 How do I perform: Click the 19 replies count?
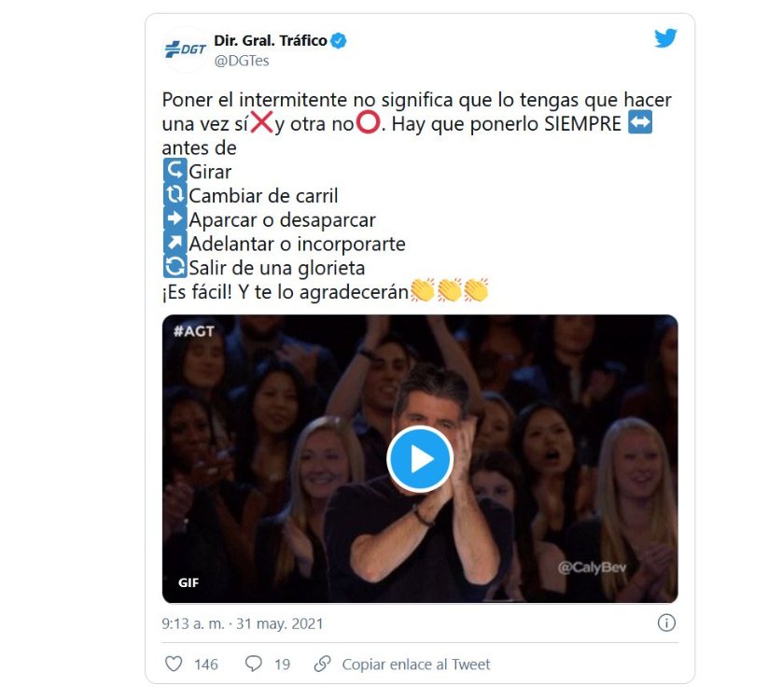tap(282, 665)
